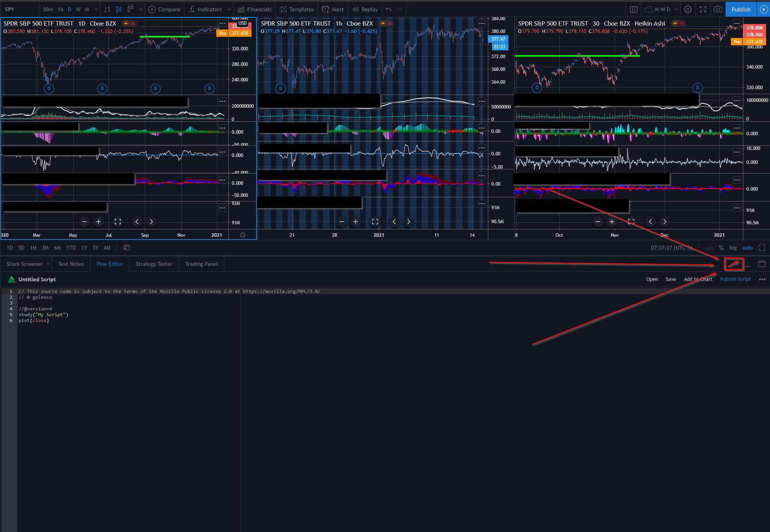Screen dimensions: 770x532
Task: Expand the Stock Screener tab dropdown
Action: (48, 264)
